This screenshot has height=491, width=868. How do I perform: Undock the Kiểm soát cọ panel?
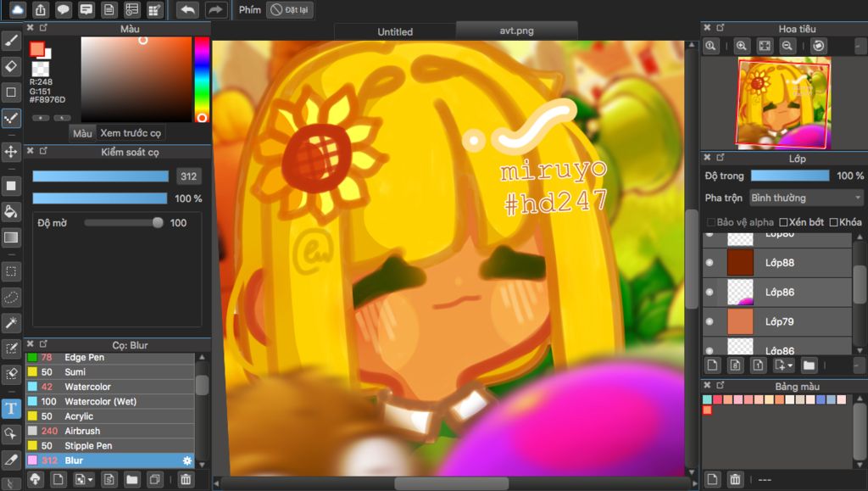tap(44, 151)
